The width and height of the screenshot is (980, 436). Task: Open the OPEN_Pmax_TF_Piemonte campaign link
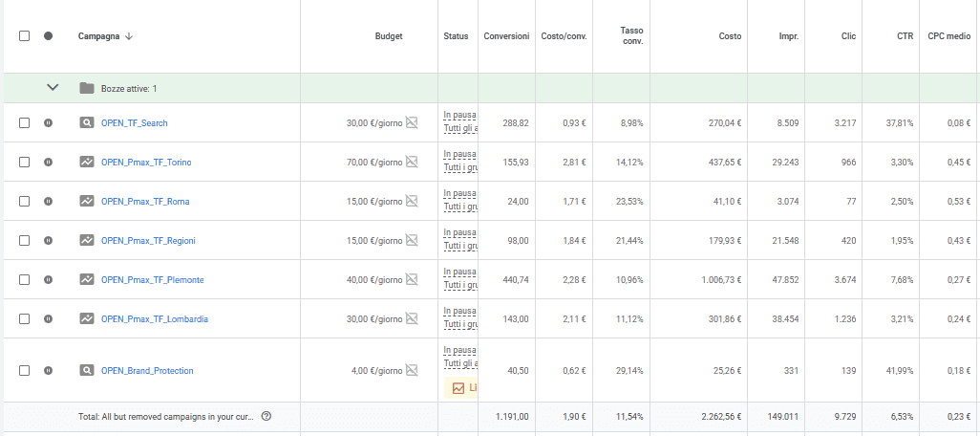(153, 279)
